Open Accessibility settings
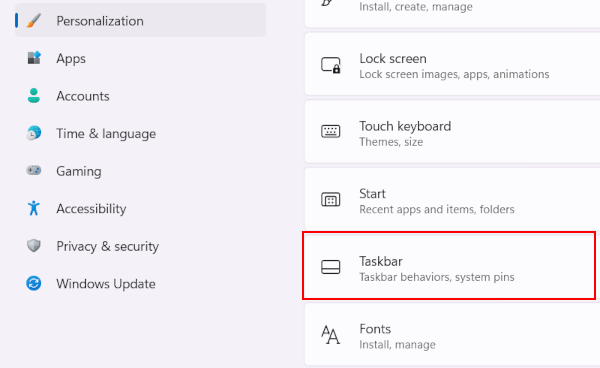This screenshot has width=600, height=368. point(140,208)
